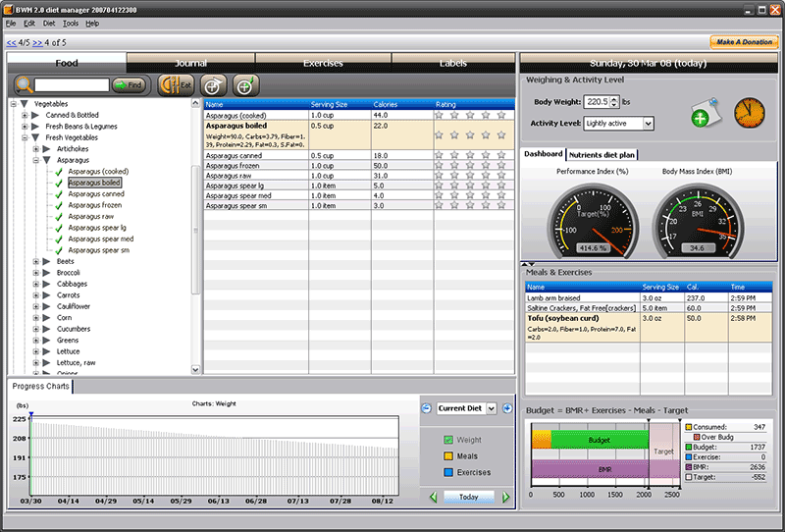Screen dimensions: 785x532
Task: Click the Over Budg legend box
Action: coord(697,438)
